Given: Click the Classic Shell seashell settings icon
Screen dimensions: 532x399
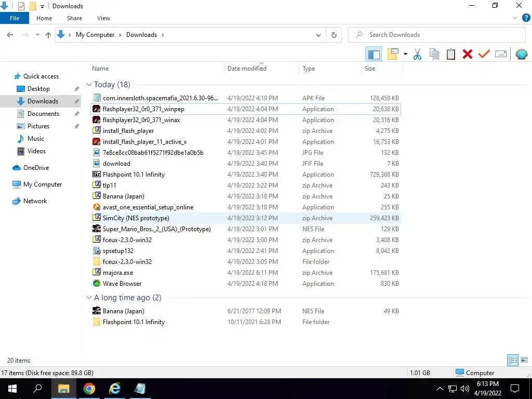Looking at the screenshot, I should (x=521, y=54).
